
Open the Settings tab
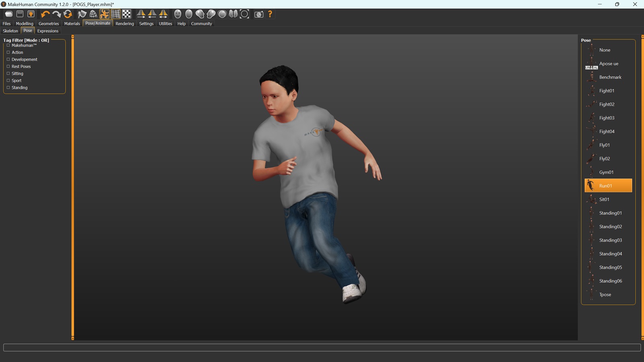146,24
